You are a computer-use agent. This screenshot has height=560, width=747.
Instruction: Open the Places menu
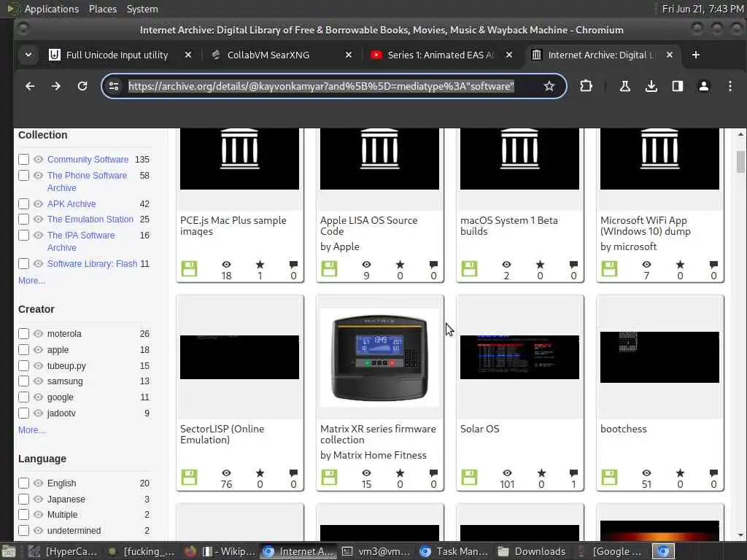coord(102,9)
